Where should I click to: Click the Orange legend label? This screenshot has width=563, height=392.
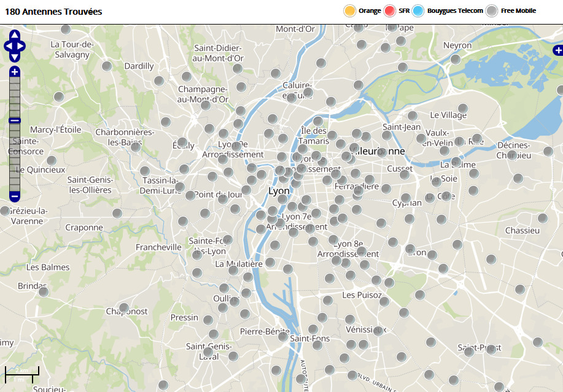(x=370, y=11)
